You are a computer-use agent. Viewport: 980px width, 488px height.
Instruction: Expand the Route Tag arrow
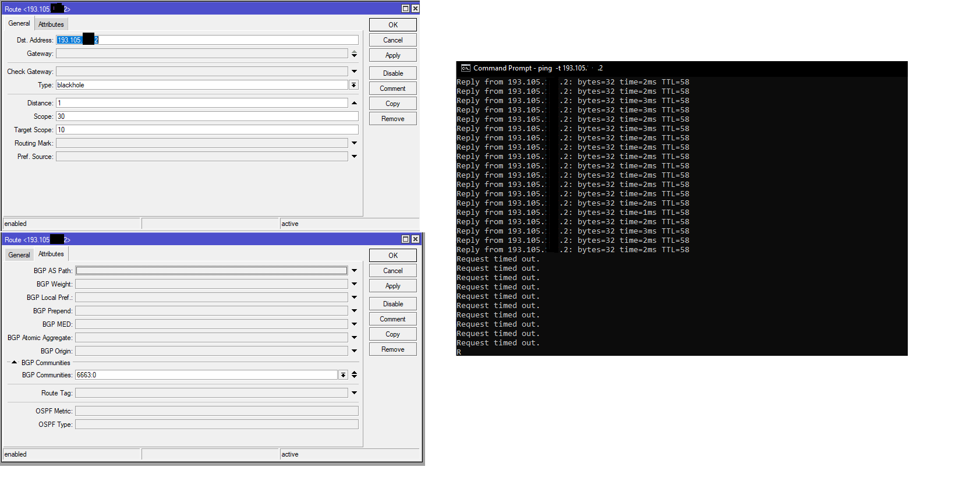click(x=354, y=393)
